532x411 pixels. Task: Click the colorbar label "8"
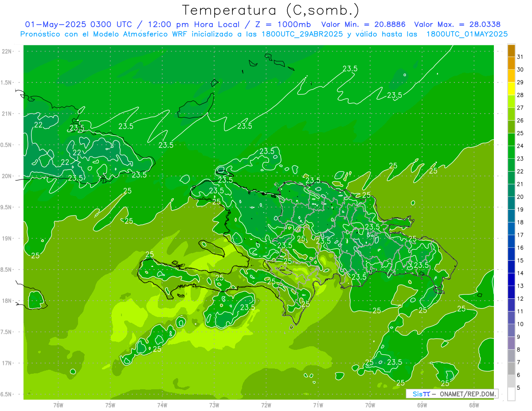(x=519, y=349)
